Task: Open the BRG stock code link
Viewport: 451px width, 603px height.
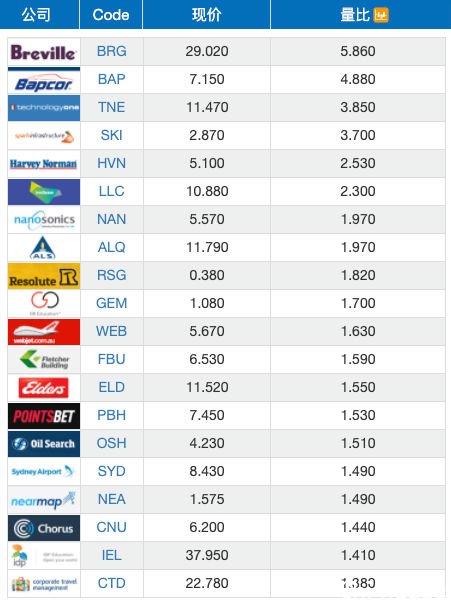Action: click(x=112, y=51)
